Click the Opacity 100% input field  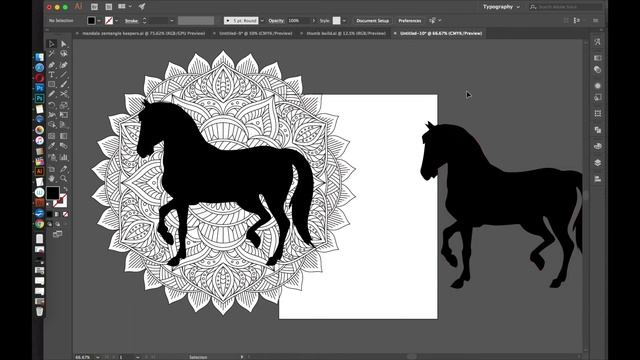pyautogui.click(x=298, y=20)
